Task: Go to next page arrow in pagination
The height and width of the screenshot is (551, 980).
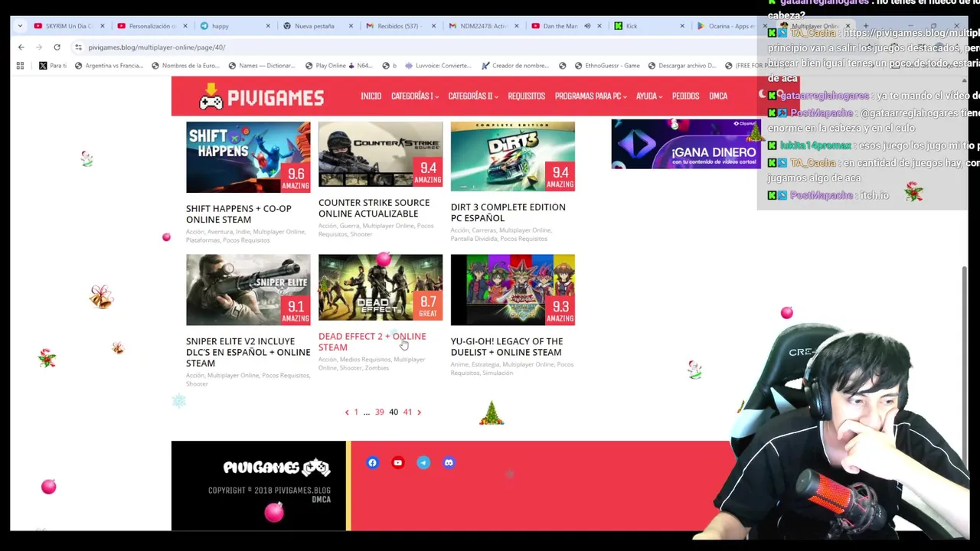Action: coord(419,412)
